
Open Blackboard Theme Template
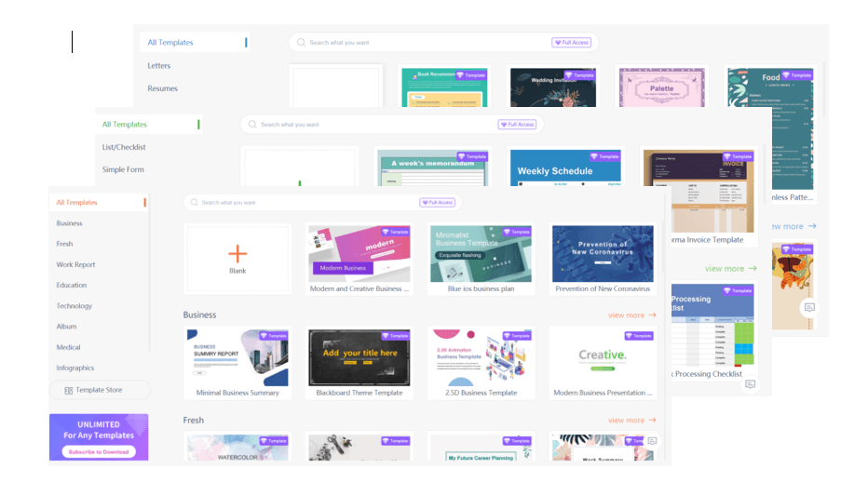[x=359, y=364]
